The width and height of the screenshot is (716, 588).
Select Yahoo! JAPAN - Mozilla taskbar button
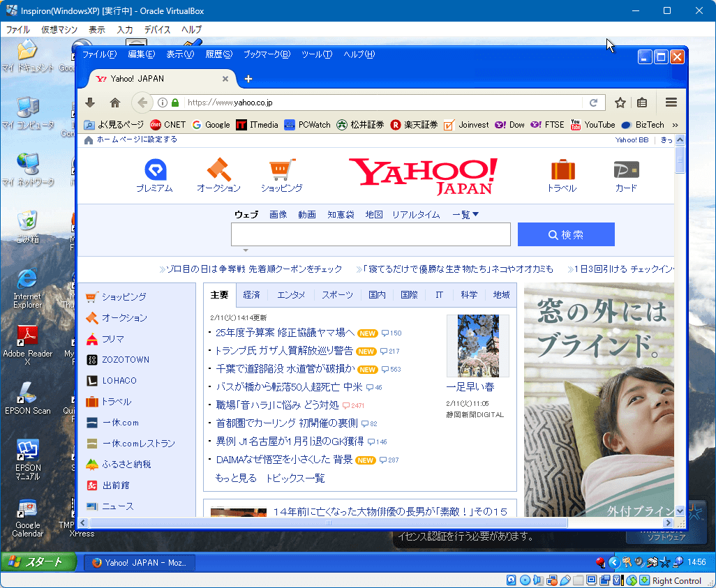click(x=140, y=562)
